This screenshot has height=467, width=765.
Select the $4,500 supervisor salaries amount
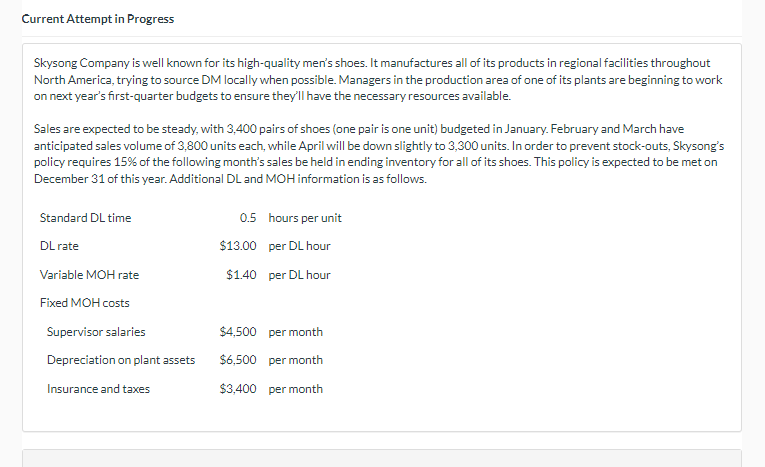tap(238, 332)
